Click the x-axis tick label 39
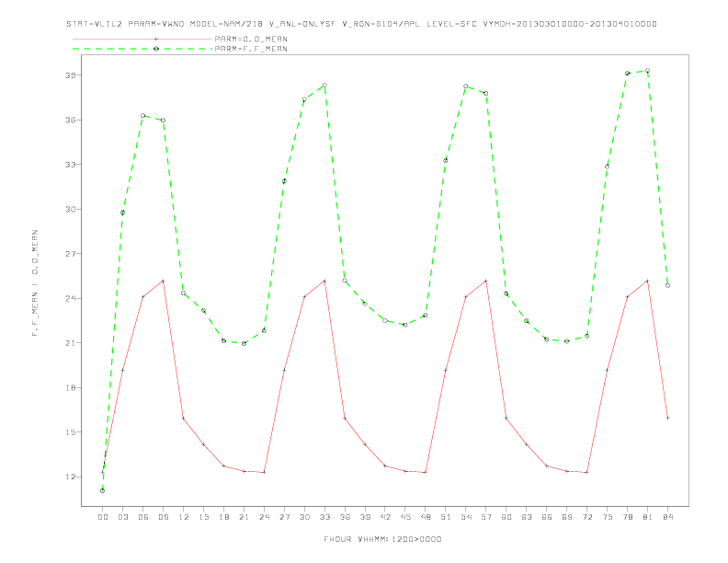 (x=365, y=517)
